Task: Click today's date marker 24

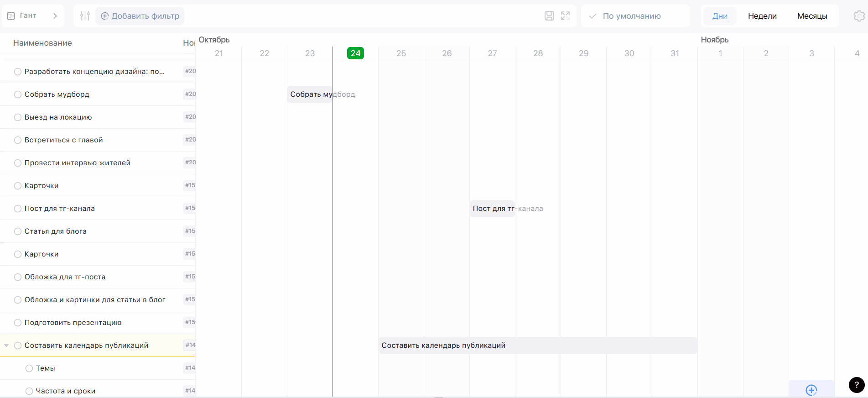Action: [355, 53]
